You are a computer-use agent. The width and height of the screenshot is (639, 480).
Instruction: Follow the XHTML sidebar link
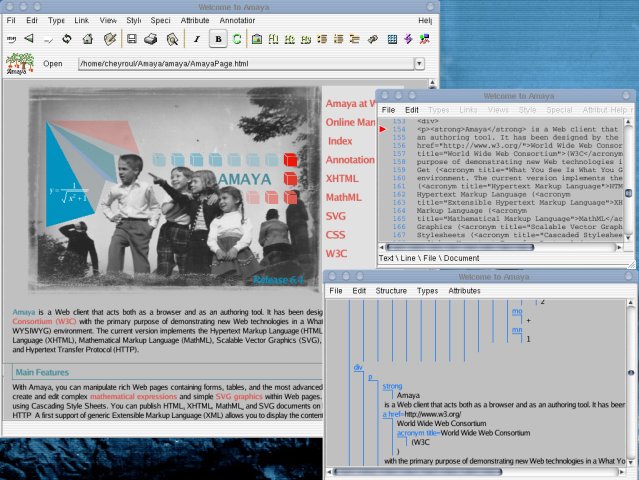point(342,178)
